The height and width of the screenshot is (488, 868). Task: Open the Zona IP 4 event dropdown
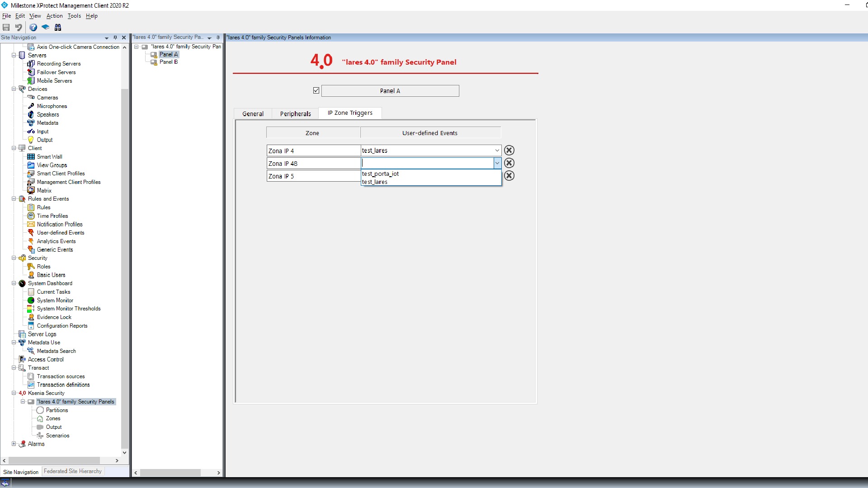497,150
